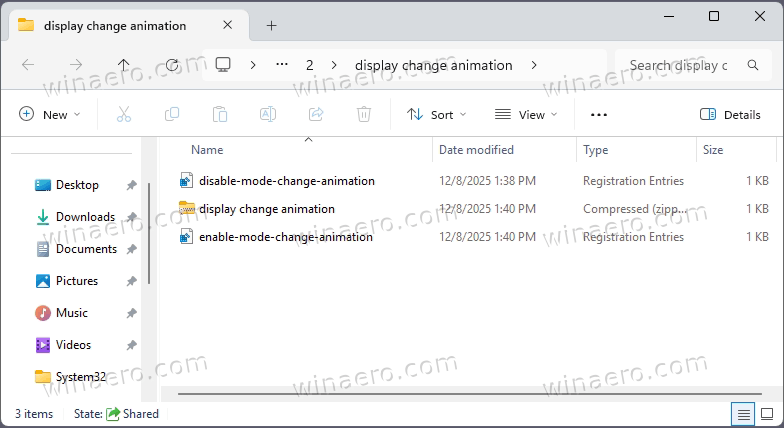Image resolution: width=784 pixels, height=428 pixels.
Task: Show hidden breadcrumb path via ellipsis
Action: (282, 64)
